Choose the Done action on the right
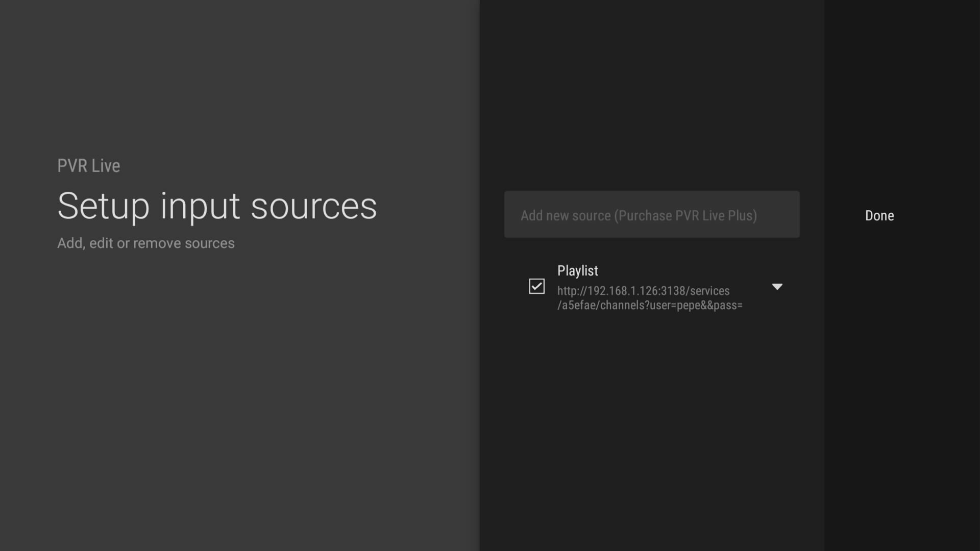The width and height of the screenshot is (980, 551). coord(879,215)
